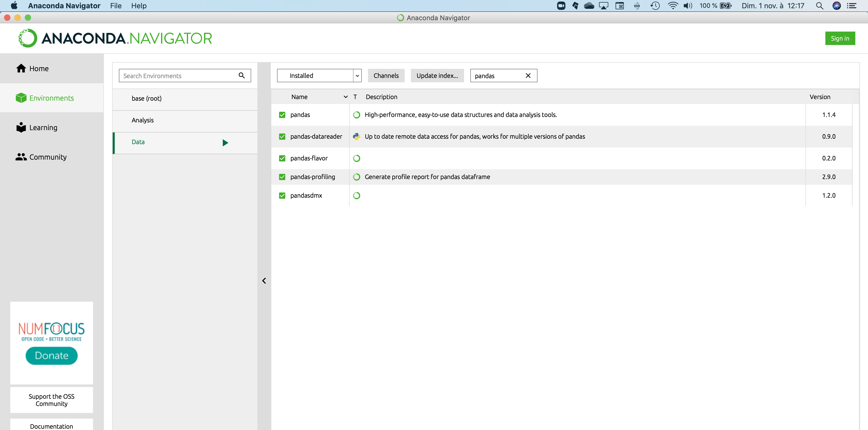
Task: Uncheck the pandas package checkbox
Action: point(282,115)
